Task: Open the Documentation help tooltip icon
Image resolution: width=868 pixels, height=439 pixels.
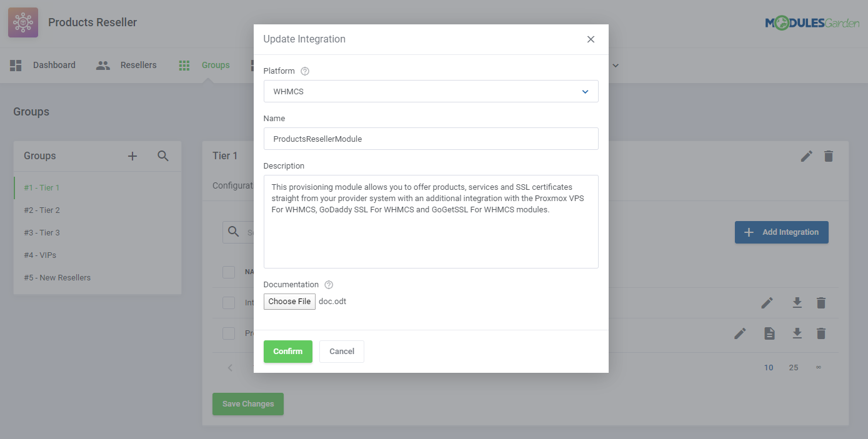Action: (329, 285)
